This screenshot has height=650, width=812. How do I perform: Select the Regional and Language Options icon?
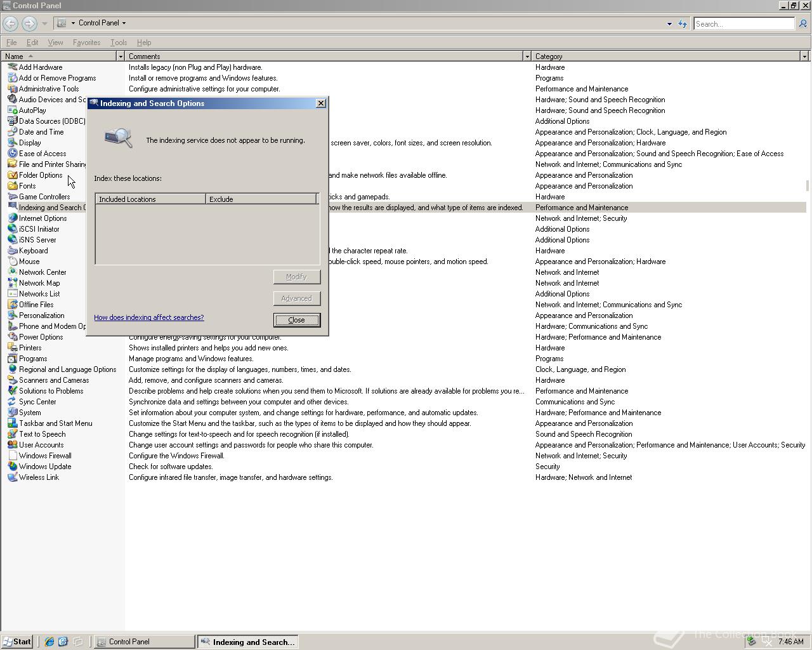pos(12,369)
